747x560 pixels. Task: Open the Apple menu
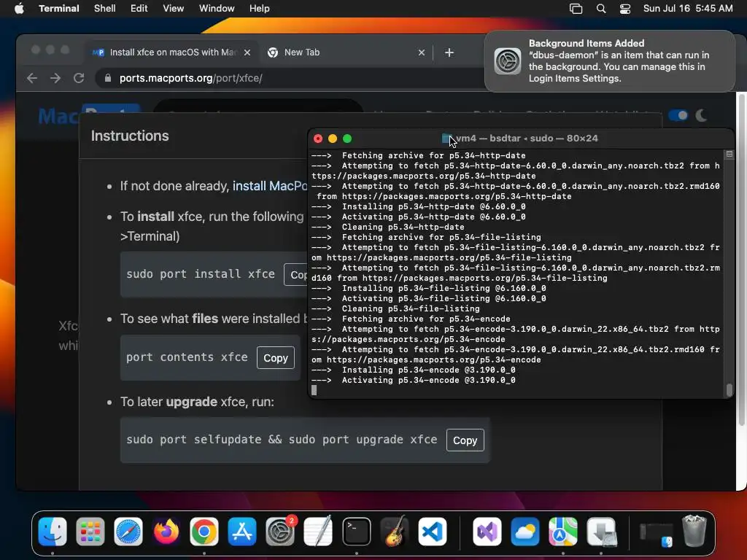click(19, 8)
